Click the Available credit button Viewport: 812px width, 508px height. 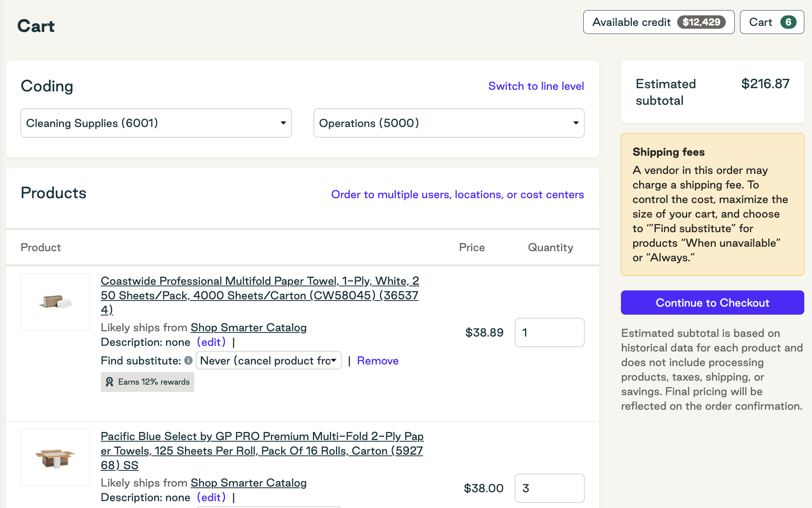click(x=659, y=22)
